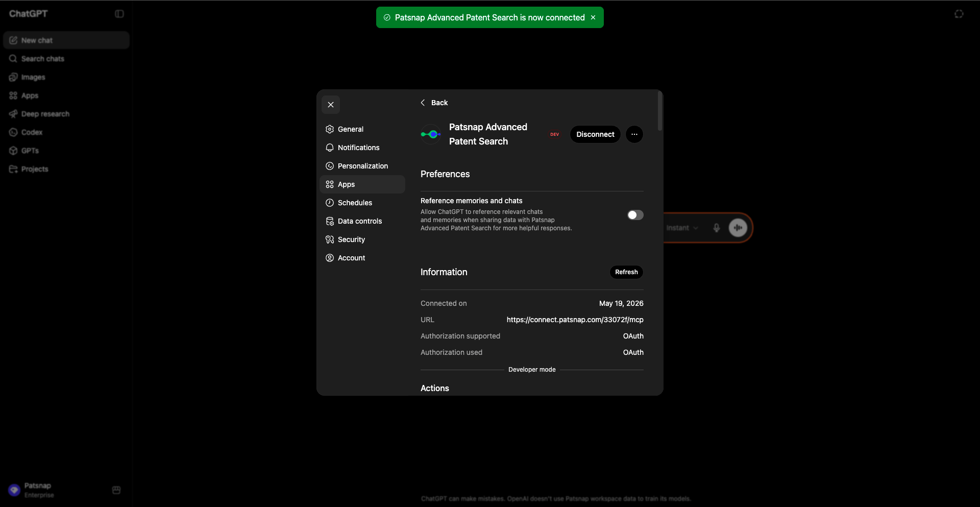
Task: Open Notifications settings
Action: pos(362,148)
